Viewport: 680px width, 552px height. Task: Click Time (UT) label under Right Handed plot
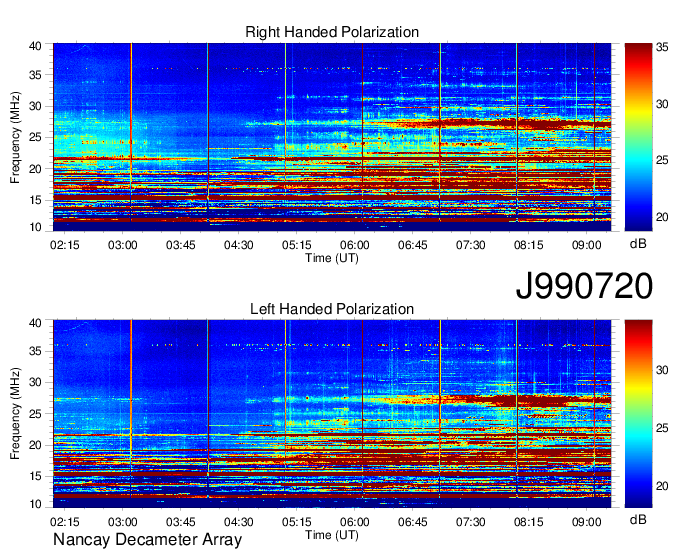coord(332,258)
